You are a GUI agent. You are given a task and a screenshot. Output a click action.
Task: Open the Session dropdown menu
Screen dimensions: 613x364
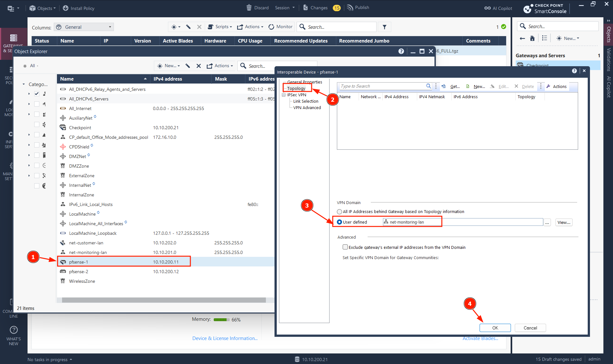tap(285, 8)
